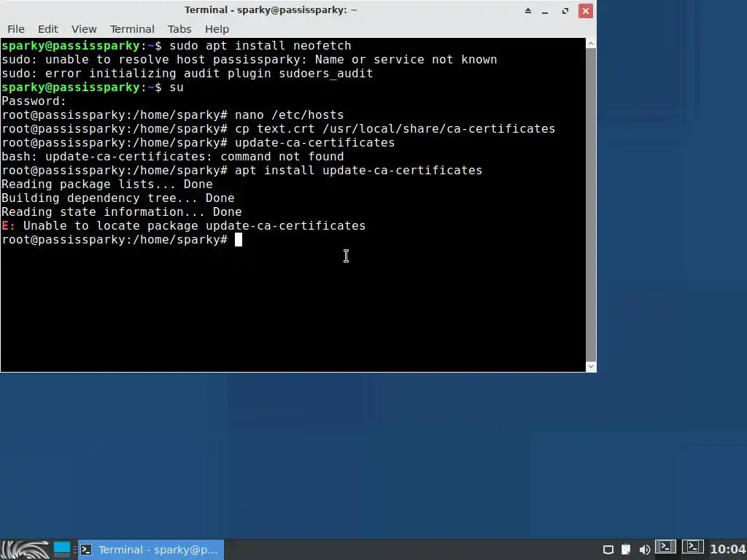Open the View menu
Screen dimensions: 747x560
tap(84, 29)
